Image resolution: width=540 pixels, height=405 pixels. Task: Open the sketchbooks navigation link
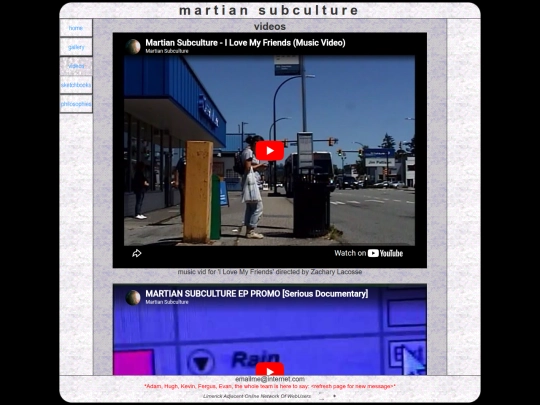[x=76, y=85]
